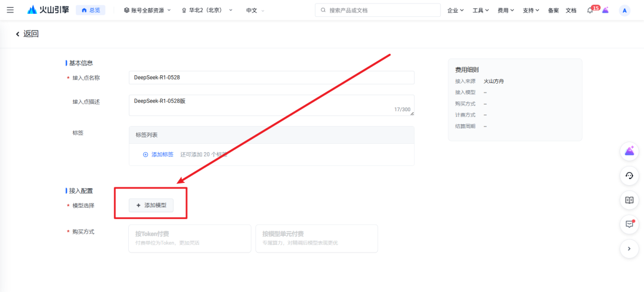Open the 企业 menu
644x292 pixels.
(456, 10)
